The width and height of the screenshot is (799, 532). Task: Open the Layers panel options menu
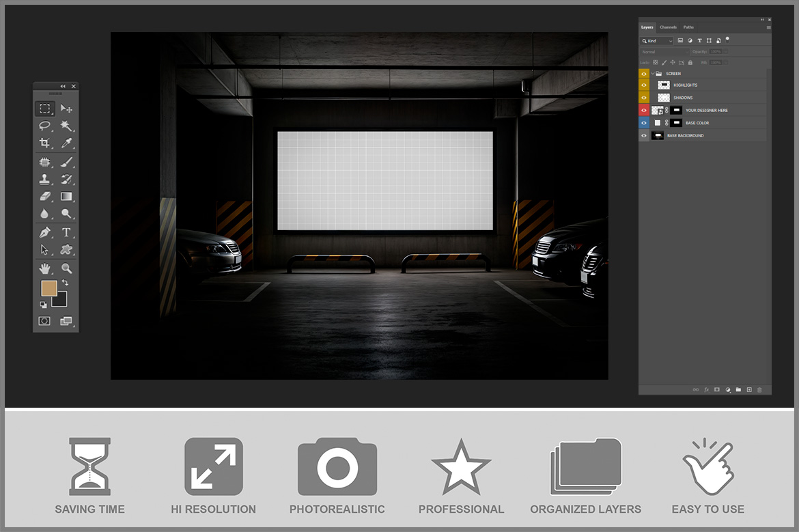[x=768, y=27]
